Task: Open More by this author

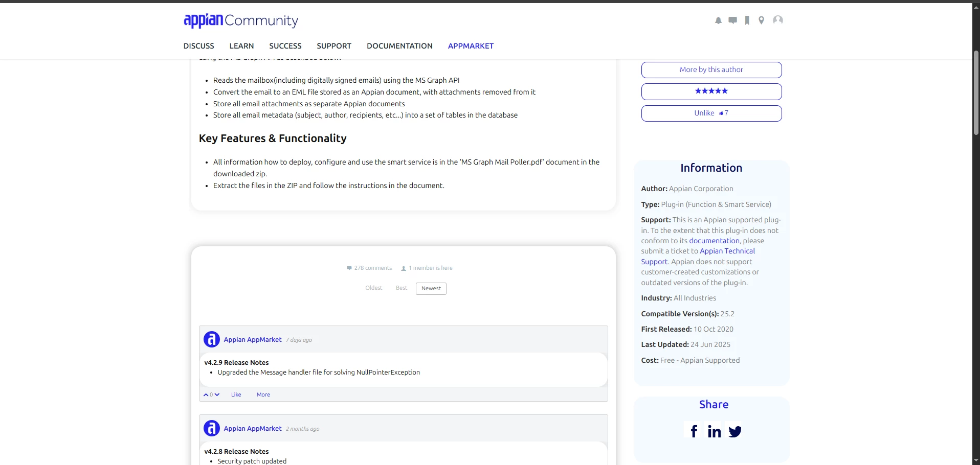Action: [711, 70]
